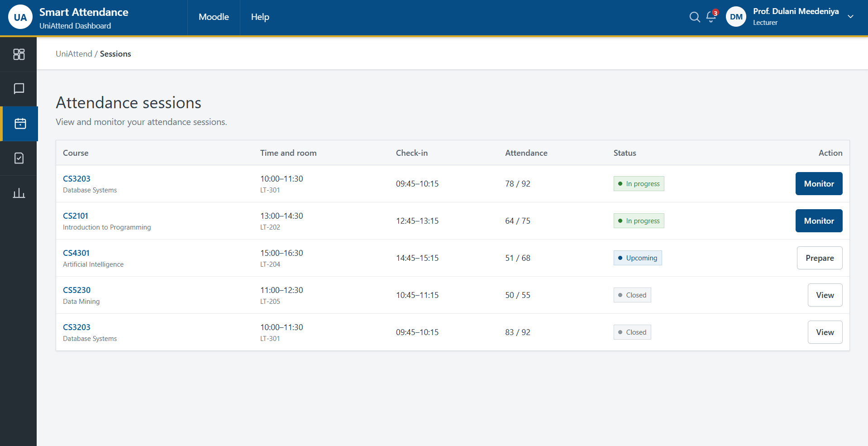The width and height of the screenshot is (868, 446).
Task: Click the In progress badge for CS2101
Action: tap(639, 221)
